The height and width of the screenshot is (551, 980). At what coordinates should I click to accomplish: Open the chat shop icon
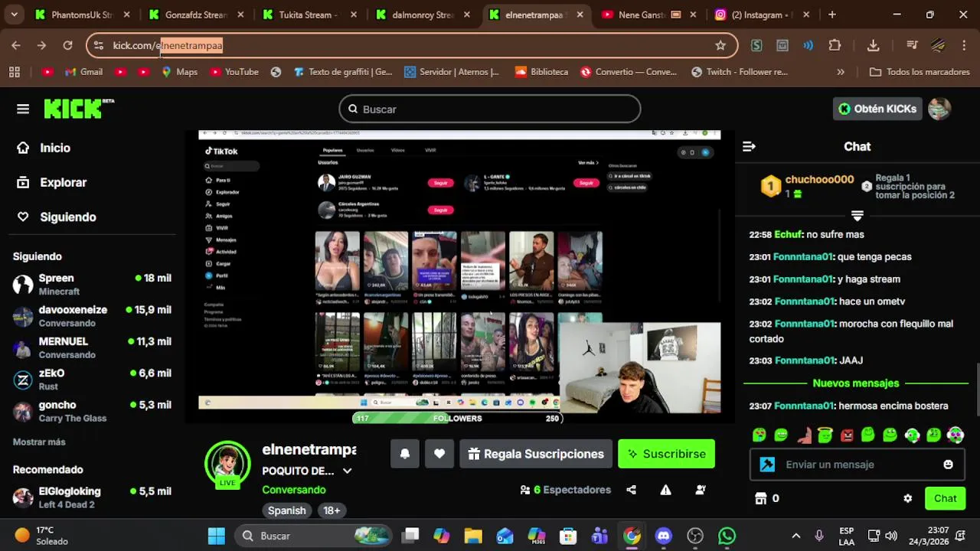pyautogui.click(x=761, y=498)
